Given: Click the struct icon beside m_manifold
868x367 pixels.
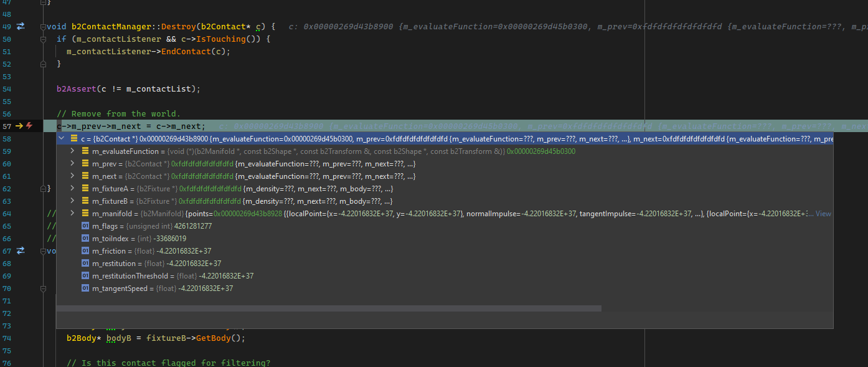Looking at the screenshot, I should coord(85,213).
